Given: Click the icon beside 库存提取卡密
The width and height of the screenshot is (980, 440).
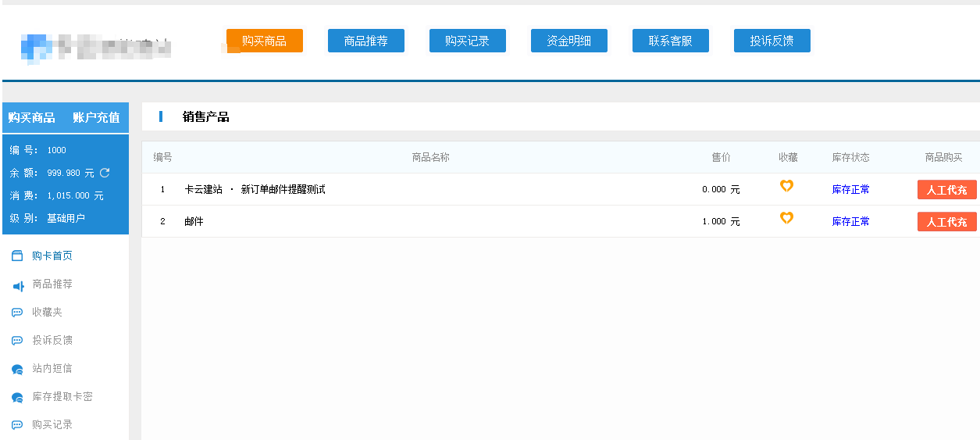Looking at the screenshot, I should 17,397.
